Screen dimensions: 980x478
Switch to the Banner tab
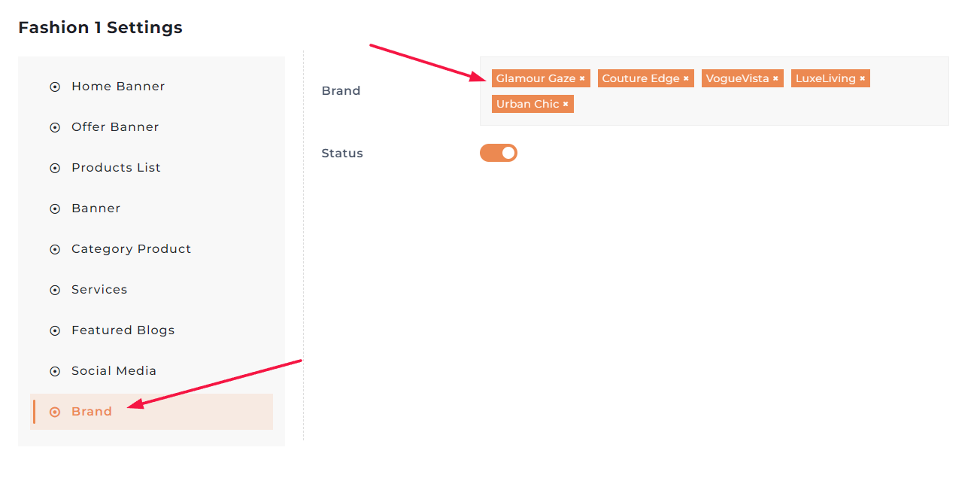pyautogui.click(x=96, y=209)
